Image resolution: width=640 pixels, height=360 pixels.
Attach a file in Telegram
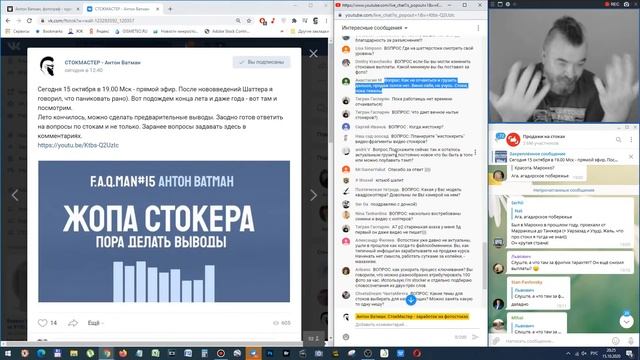(496, 341)
